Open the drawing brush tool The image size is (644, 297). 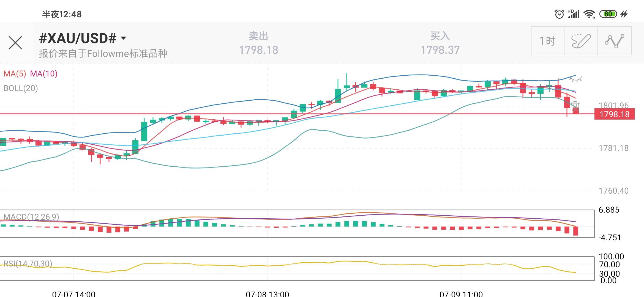pos(581,41)
